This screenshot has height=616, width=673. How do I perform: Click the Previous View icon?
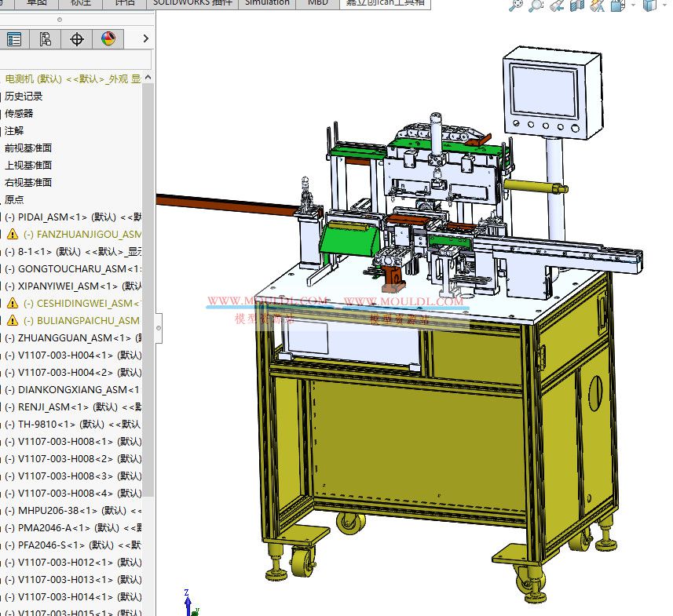click(558, 6)
